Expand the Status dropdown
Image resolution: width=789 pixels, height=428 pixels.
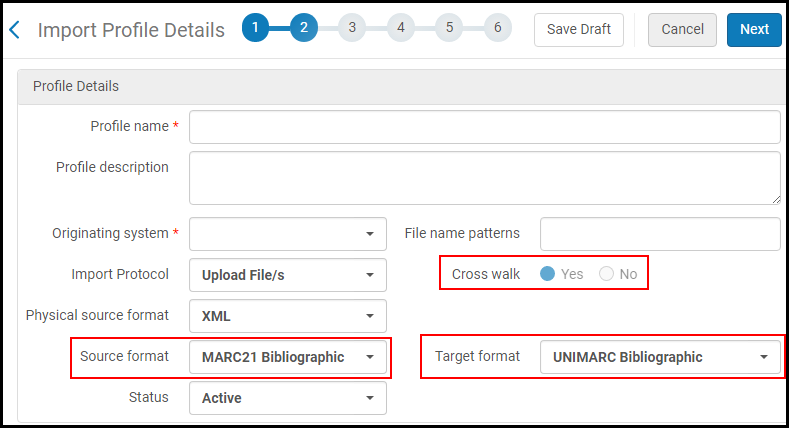click(288, 398)
